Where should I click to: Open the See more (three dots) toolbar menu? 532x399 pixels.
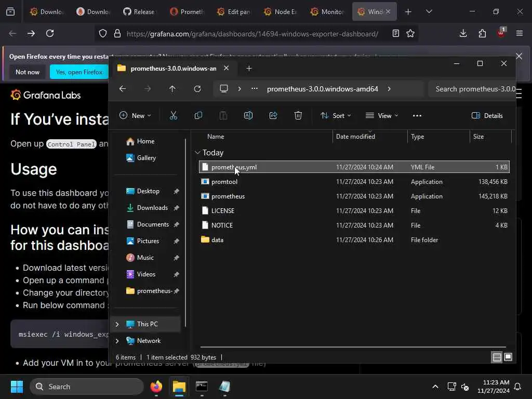417,116
